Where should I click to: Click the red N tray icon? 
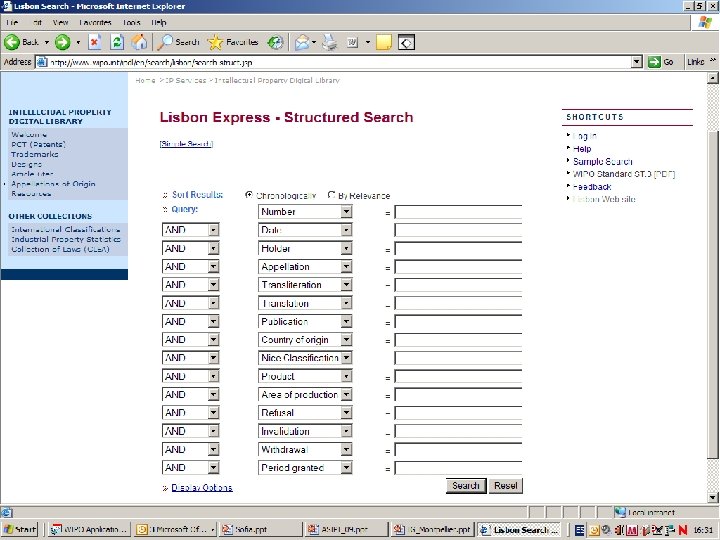click(683, 530)
